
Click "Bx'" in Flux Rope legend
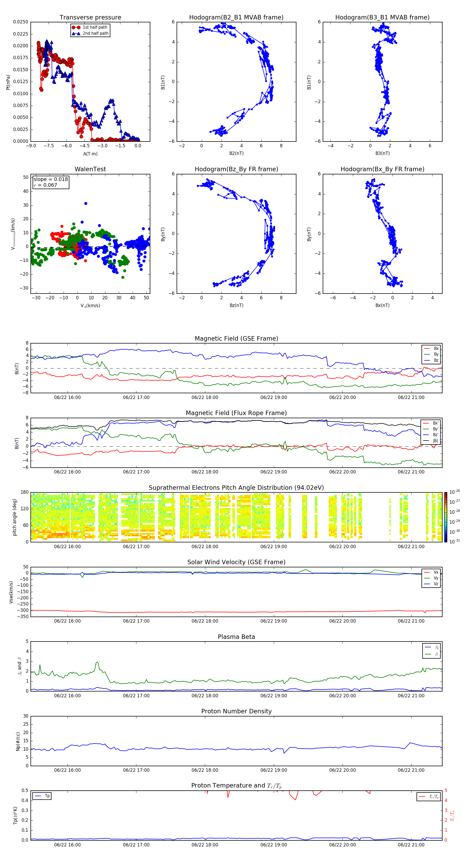[436, 423]
